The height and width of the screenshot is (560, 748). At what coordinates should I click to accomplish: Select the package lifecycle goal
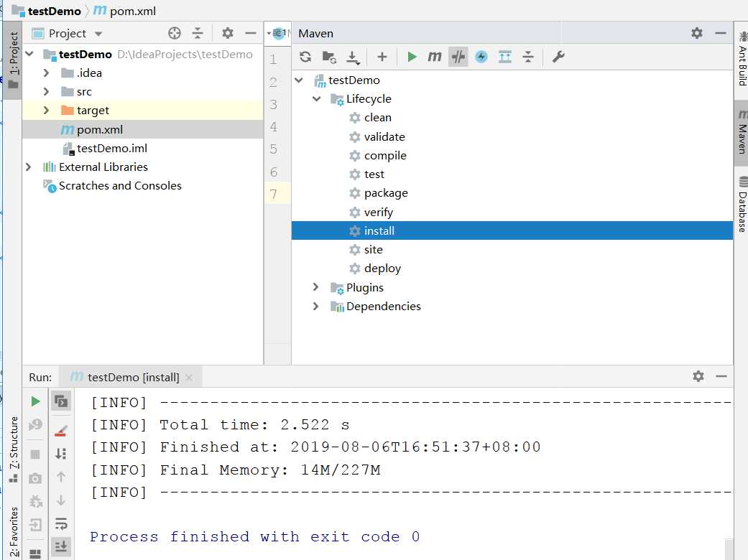378,193
